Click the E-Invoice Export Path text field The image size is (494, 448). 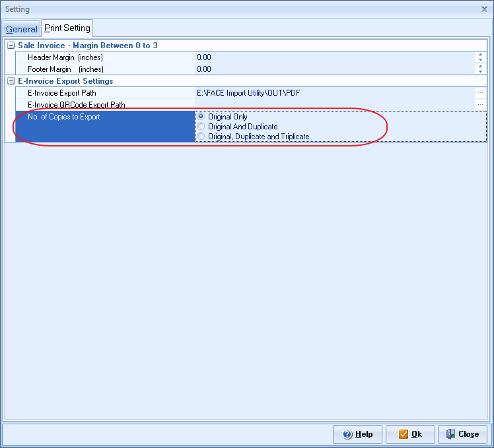pyautogui.click(x=330, y=93)
